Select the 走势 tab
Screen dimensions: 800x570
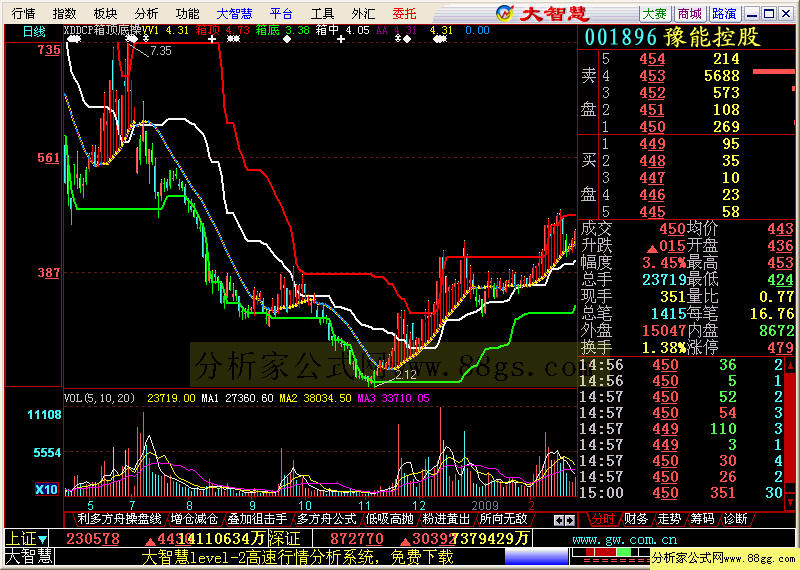669,519
